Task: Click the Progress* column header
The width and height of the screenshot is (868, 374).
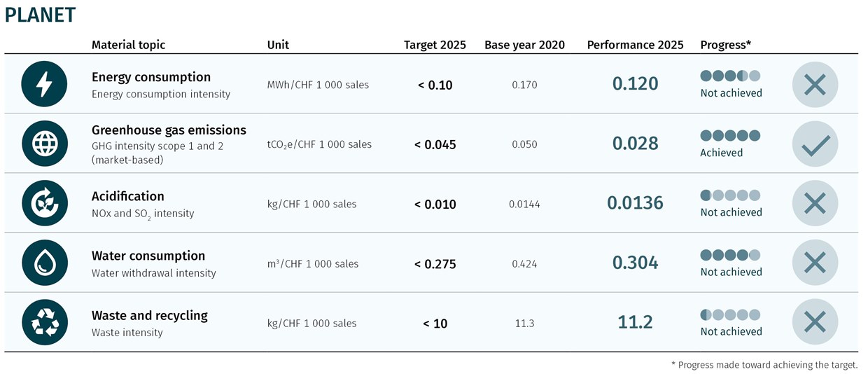Action: point(725,45)
